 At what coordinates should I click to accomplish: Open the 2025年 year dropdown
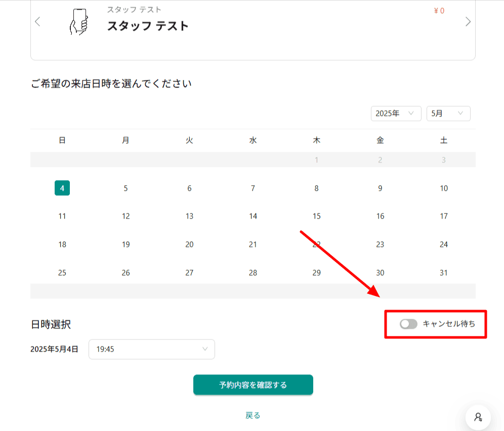(396, 113)
